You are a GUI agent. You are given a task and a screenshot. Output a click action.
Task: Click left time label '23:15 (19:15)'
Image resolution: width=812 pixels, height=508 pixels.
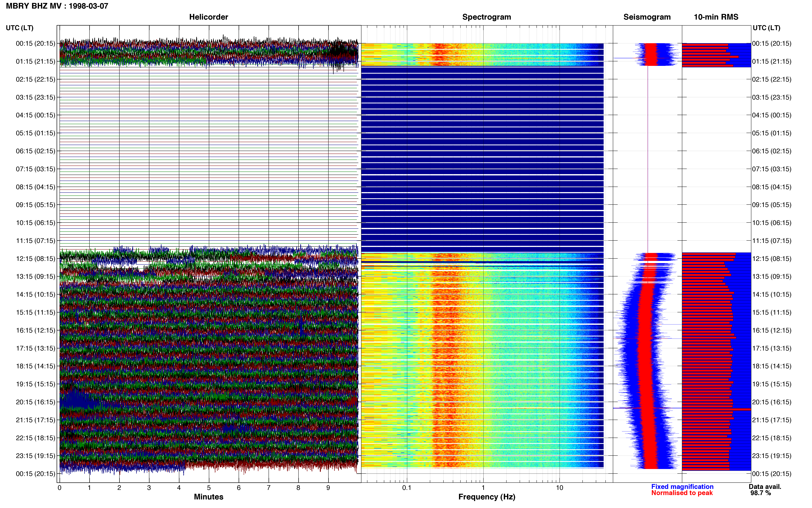pyautogui.click(x=36, y=456)
